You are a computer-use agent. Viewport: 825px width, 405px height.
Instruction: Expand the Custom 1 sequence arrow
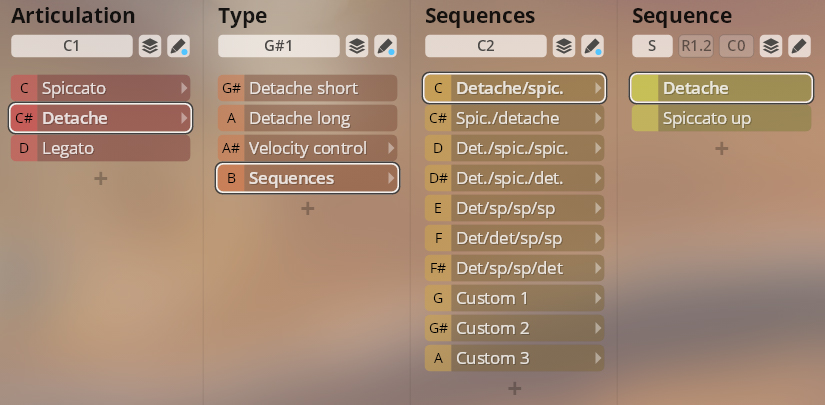[x=598, y=298]
